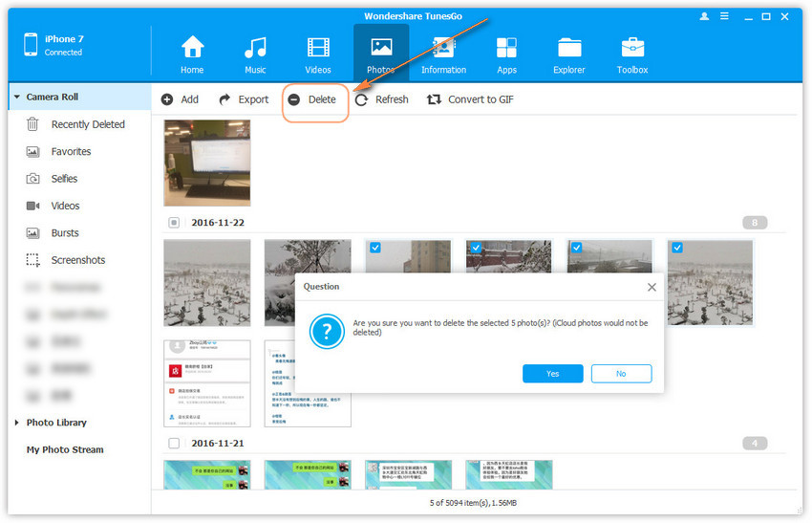Close the Question dialog
The image size is (812, 523).
point(652,287)
